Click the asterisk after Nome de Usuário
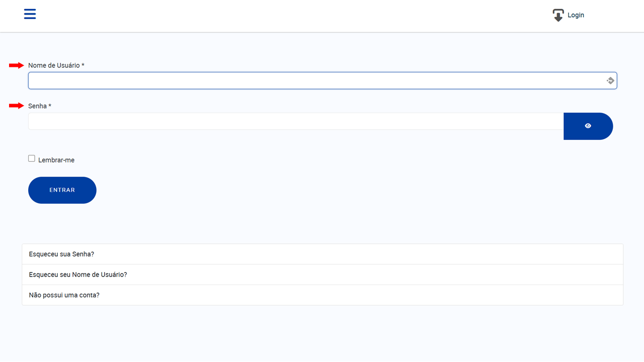644x362 pixels. click(x=83, y=65)
